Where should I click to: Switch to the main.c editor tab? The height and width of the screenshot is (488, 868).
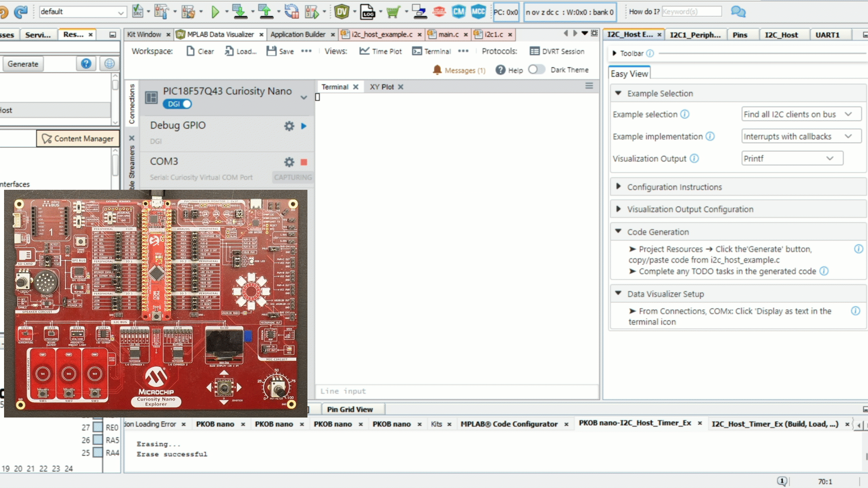tap(448, 34)
